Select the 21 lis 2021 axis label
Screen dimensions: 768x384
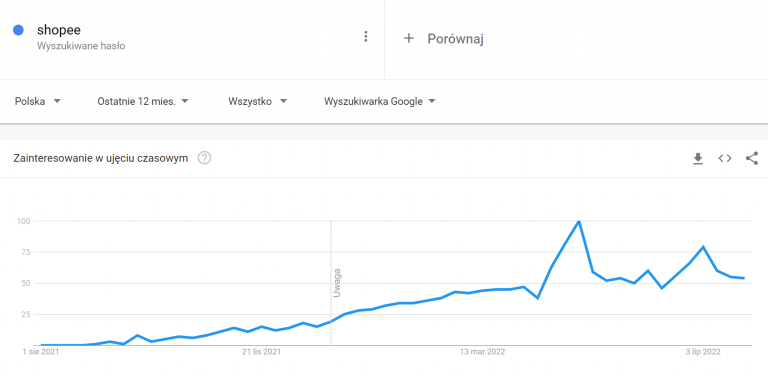pos(262,352)
